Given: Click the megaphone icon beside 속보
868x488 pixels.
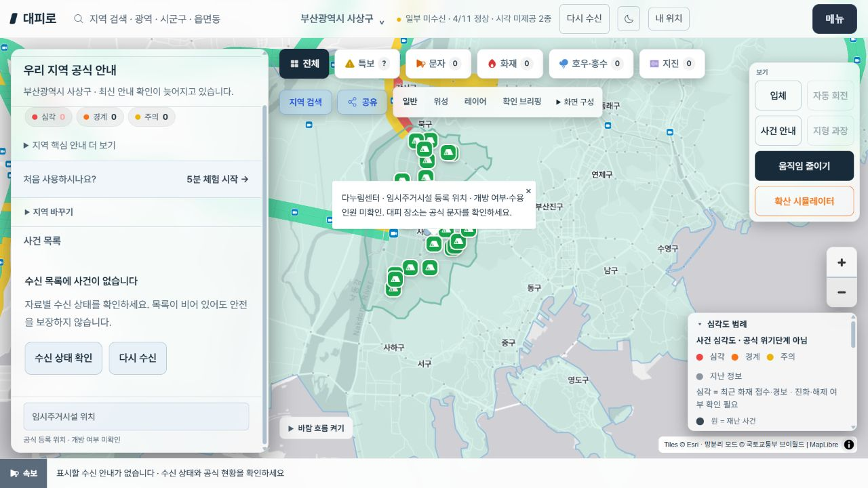Looking at the screenshot, I should pyautogui.click(x=14, y=473).
